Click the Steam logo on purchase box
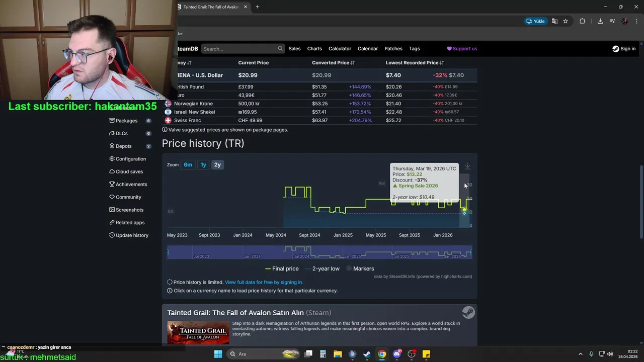This screenshot has width=644, height=362. (x=468, y=312)
